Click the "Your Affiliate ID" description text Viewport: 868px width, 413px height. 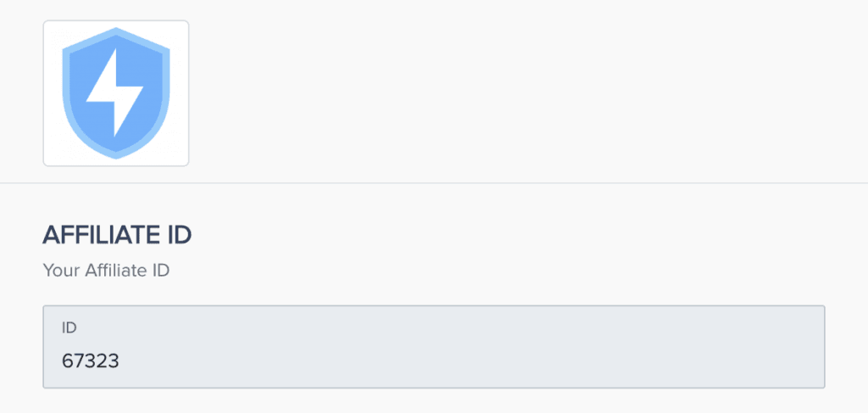(106, 271)
